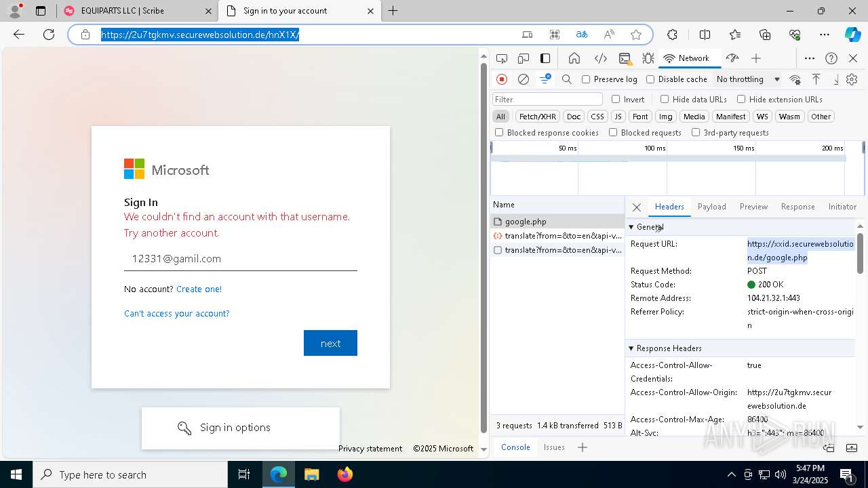Switch to the Response tab
Image resolution: width=868 pixels, height=488 pixels.
click(x=798, y=207)
